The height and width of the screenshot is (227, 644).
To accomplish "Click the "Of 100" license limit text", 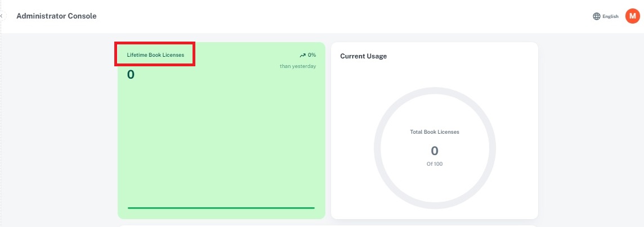I will (x=435, y=164).
